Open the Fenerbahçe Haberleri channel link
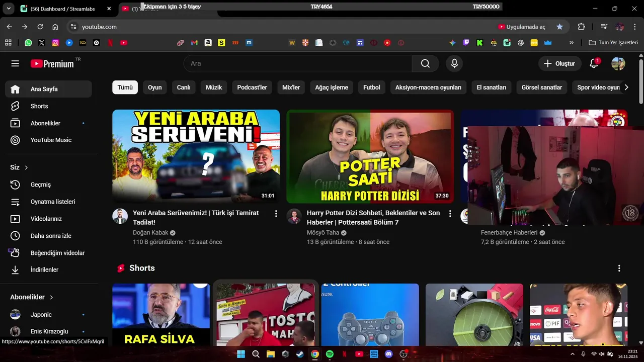644x362 pixels. [509, 233]
